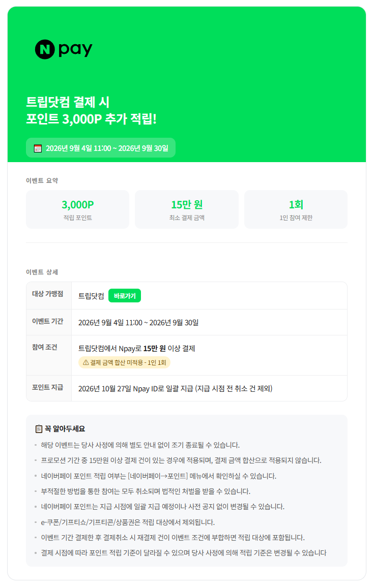The image size is (373, 588).
Task: Select the 1회 1인 참여 제한 card
Action: 296,209
